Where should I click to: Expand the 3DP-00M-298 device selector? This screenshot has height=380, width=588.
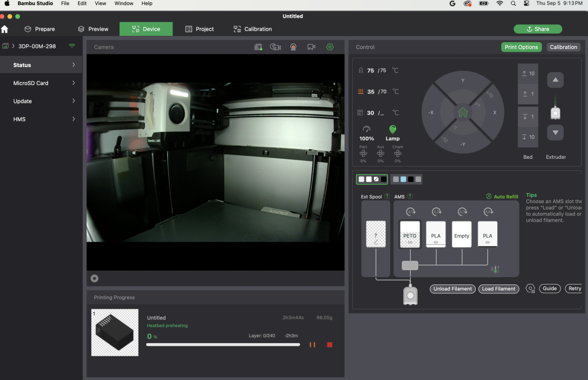tap(36, 46)
